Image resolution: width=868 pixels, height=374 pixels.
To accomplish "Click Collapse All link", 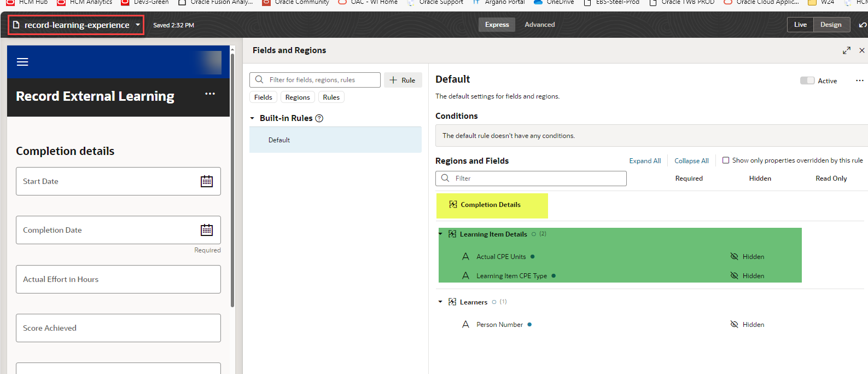I will point(691,161).
